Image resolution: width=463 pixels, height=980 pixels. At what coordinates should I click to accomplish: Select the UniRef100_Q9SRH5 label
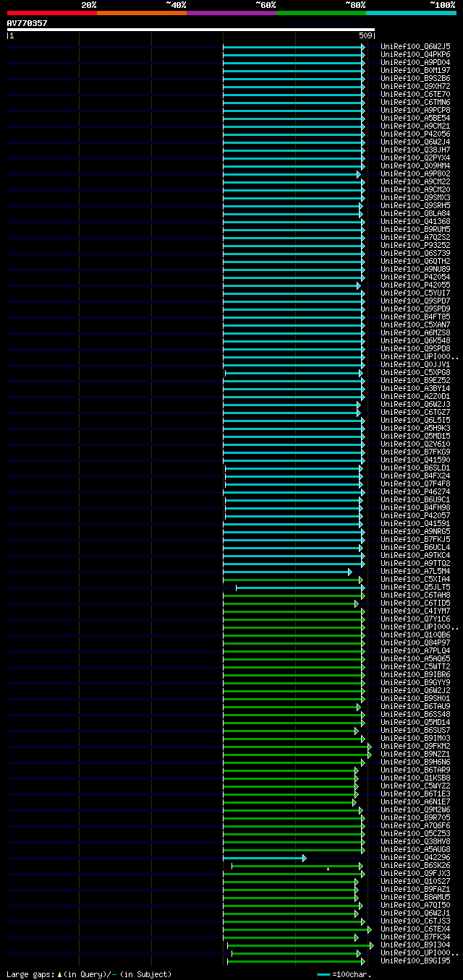pyautogui.click(x=415, y=206)
